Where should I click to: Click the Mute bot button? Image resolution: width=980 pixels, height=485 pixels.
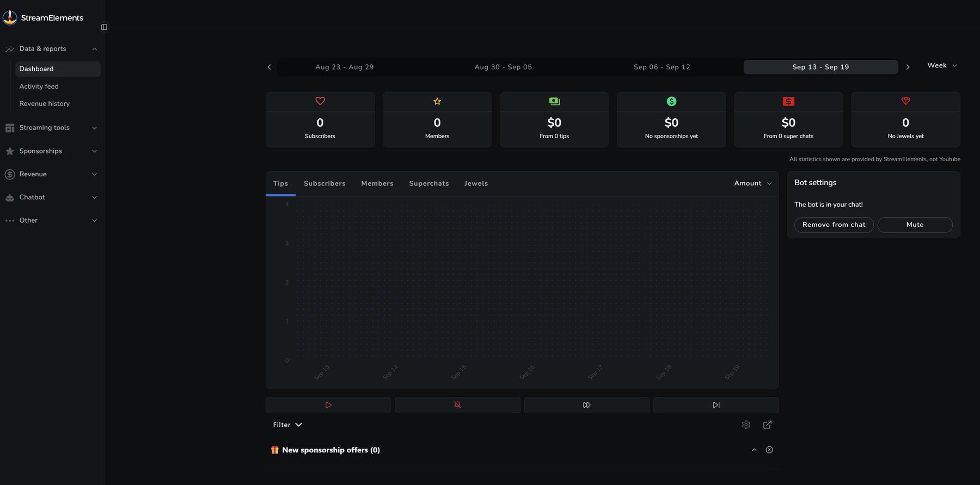tap(915, 225)
